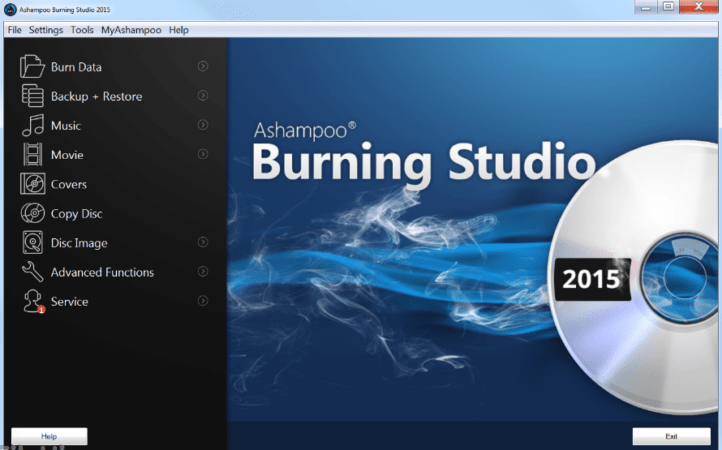Expand the Movie submenu arrow
This screenshot has height=450, width=722.
point(203,154)
